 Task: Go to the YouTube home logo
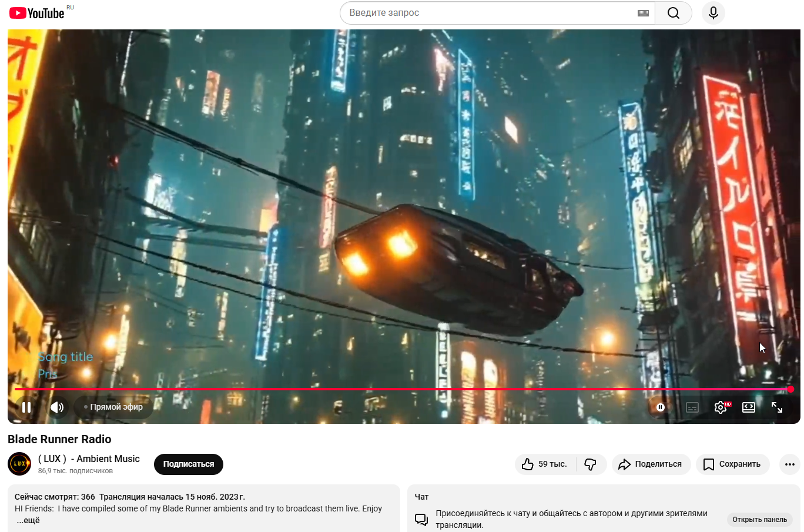[37, 13]
